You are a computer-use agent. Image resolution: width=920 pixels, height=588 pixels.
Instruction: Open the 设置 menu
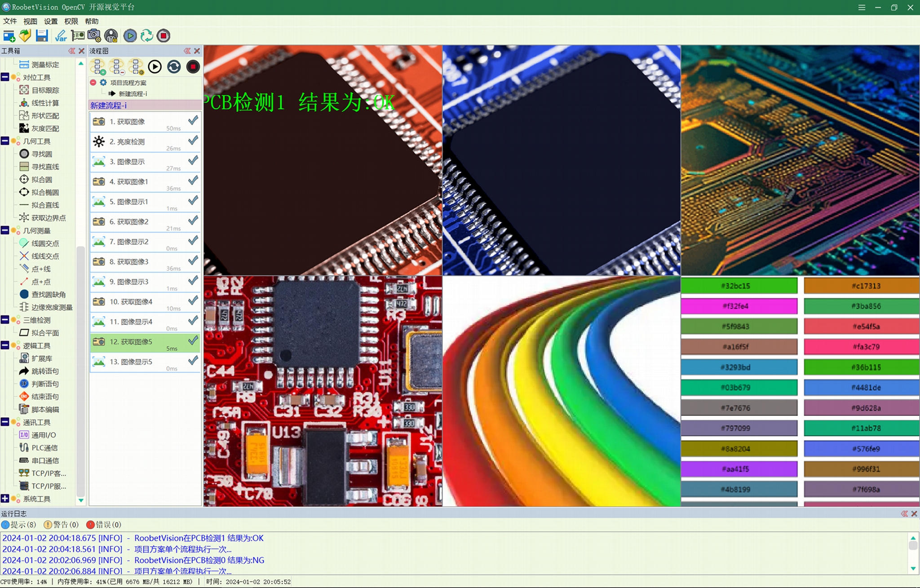51,21
